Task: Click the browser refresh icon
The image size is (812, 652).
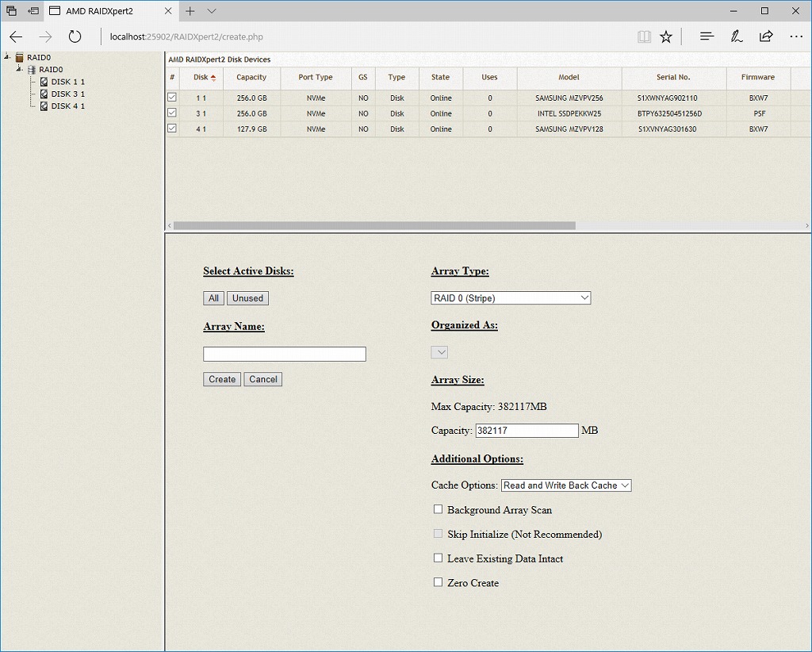Action: pyautogui.click(x=75, y=36)
